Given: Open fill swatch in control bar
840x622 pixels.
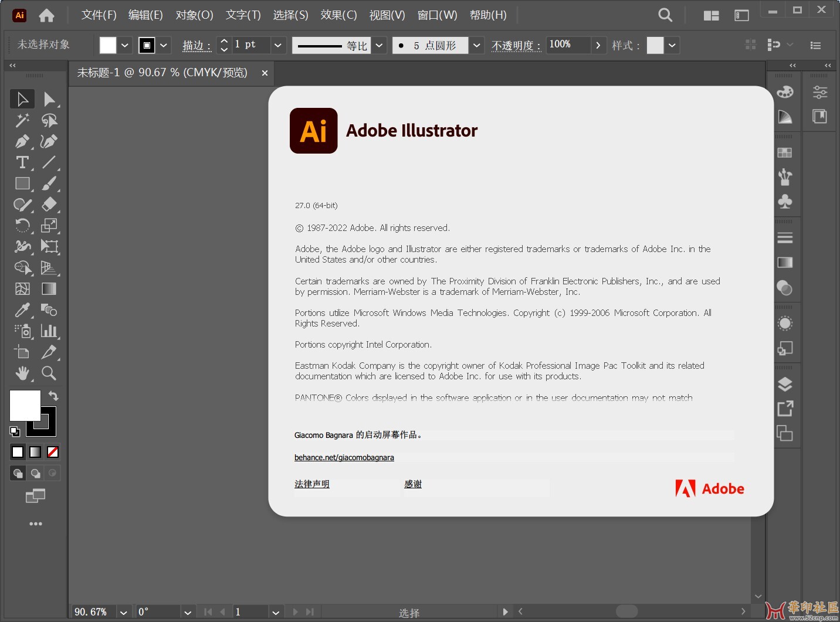Looking at the screenshot, I should pos(108,45).
